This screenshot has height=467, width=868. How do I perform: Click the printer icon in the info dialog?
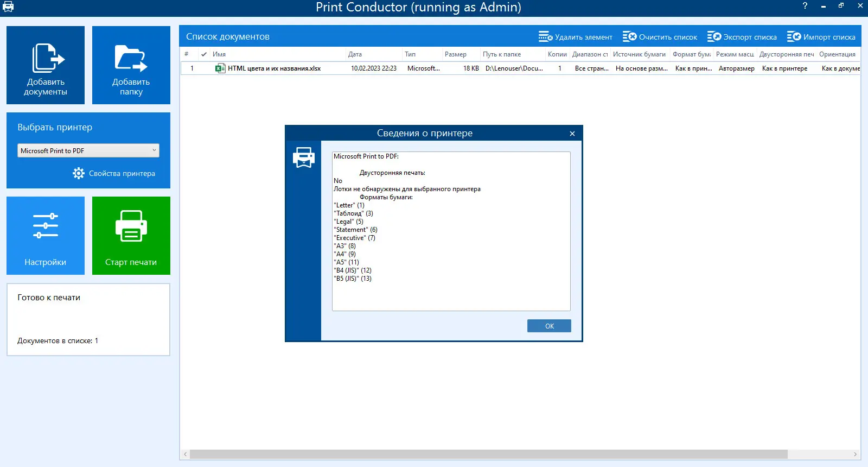point(304,157)
